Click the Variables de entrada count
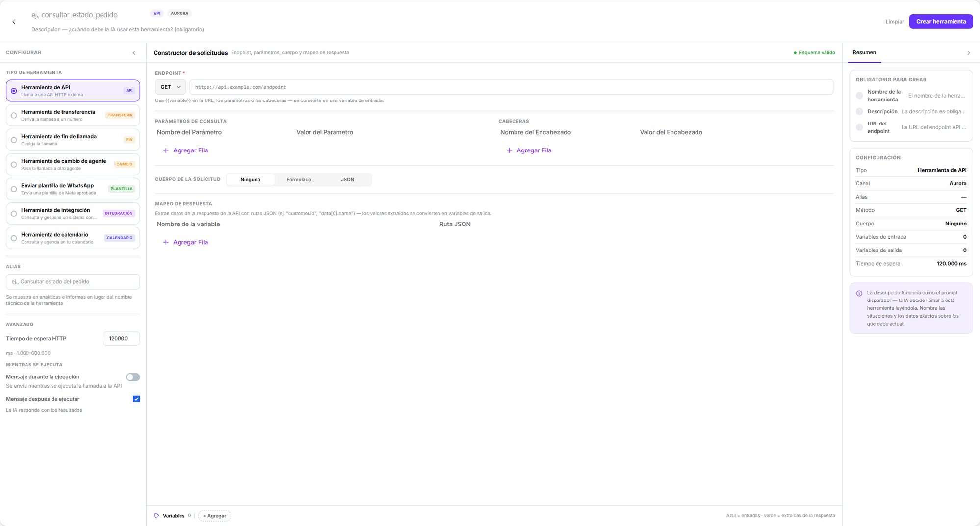The width and height of the screenshot is (980, 526). (x=965, y=237)
